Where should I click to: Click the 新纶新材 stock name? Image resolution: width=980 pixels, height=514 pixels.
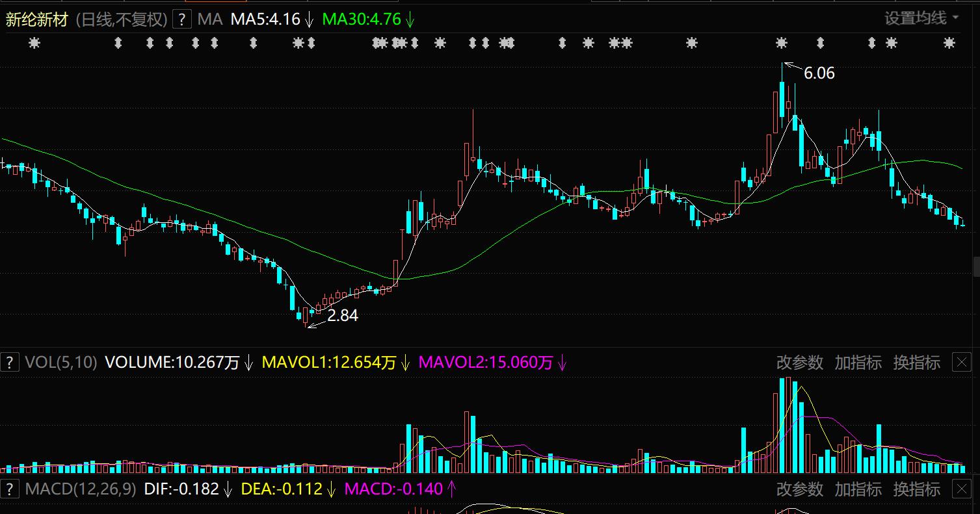tap(37, 19)
